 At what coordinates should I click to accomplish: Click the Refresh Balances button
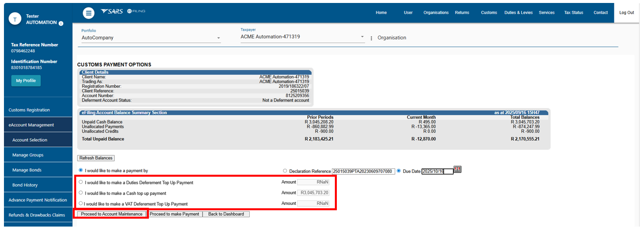[x=96, y=158]
